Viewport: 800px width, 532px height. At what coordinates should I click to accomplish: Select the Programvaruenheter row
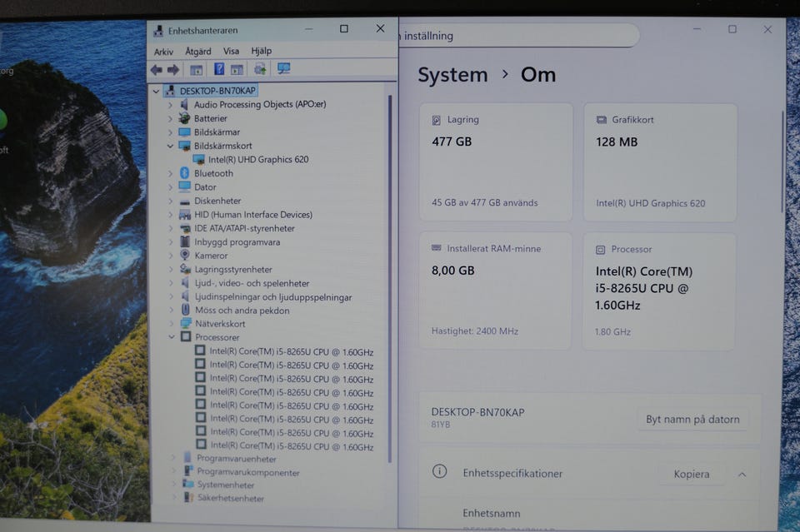[237, 459]
